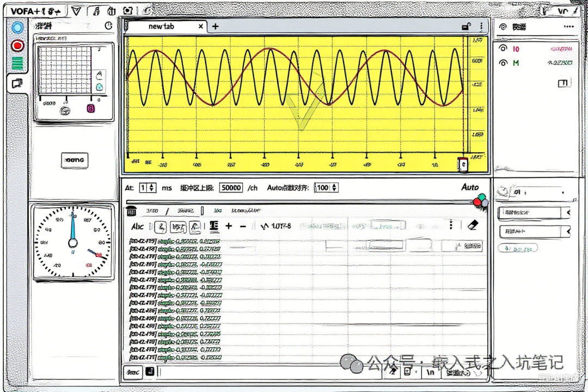Open the first dropdown in right panel
The width and height of the screenshot is (588, 392).
535,212
